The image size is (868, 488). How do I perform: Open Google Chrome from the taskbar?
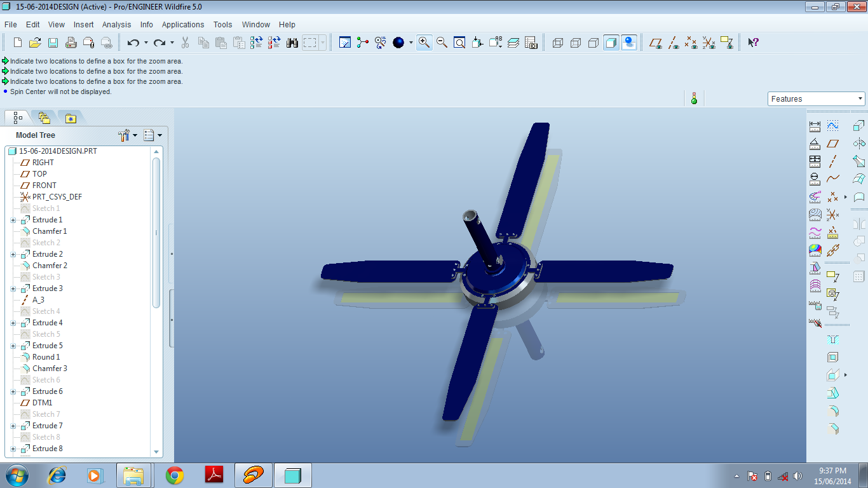(x=175, y=475)
